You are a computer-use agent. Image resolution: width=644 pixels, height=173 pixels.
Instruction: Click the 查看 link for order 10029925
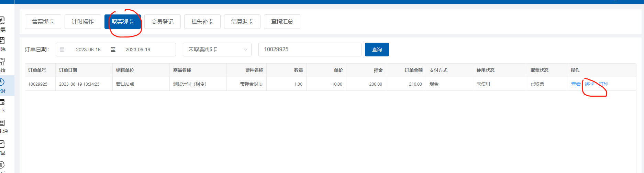pyautogui.click(x=576, y=84)
